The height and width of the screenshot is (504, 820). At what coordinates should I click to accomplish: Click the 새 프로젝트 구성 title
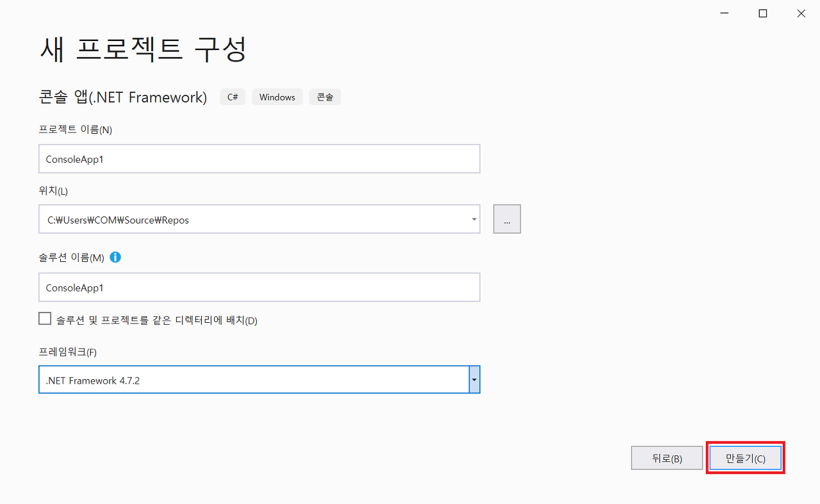143,49
